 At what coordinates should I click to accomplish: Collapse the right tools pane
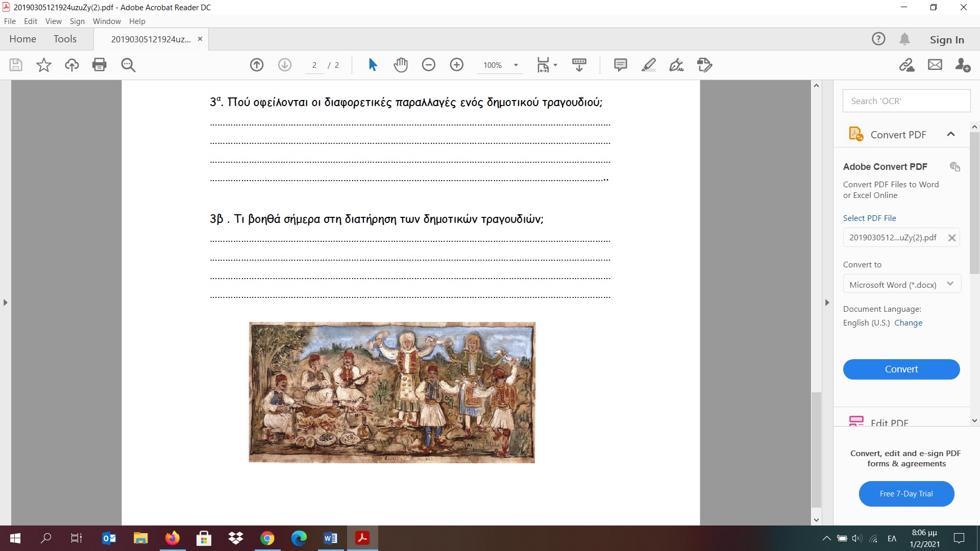[827, 303]
